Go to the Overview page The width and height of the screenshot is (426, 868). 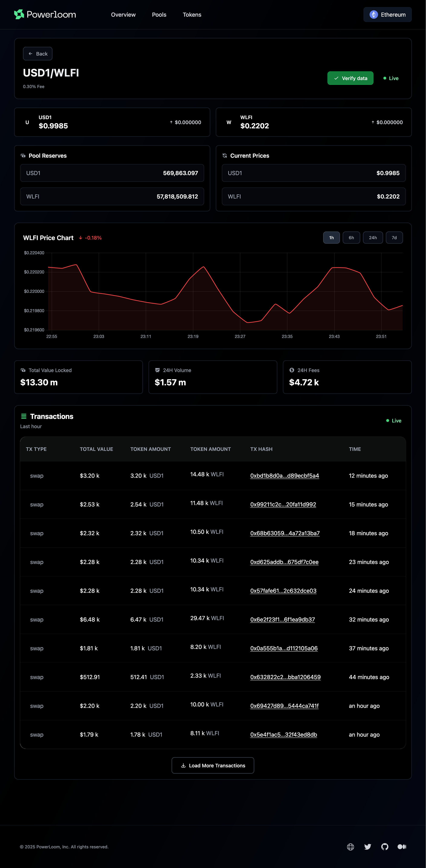pos(123,15)
